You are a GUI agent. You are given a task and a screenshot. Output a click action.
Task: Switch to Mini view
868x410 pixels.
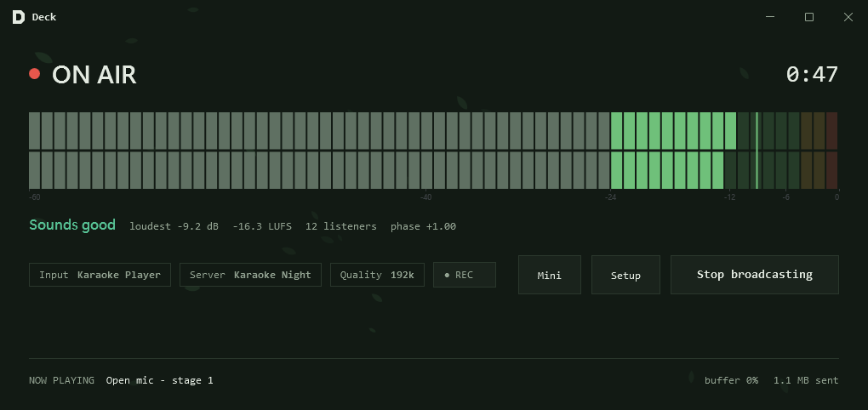click(x=550, y=275)
